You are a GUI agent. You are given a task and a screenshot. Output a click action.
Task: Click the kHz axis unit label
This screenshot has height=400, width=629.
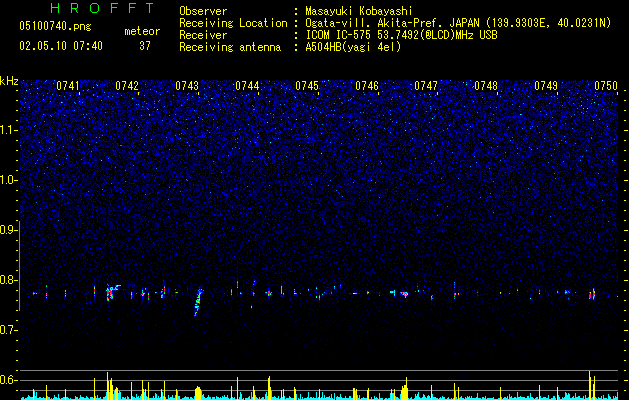click(x=9, y=81)
